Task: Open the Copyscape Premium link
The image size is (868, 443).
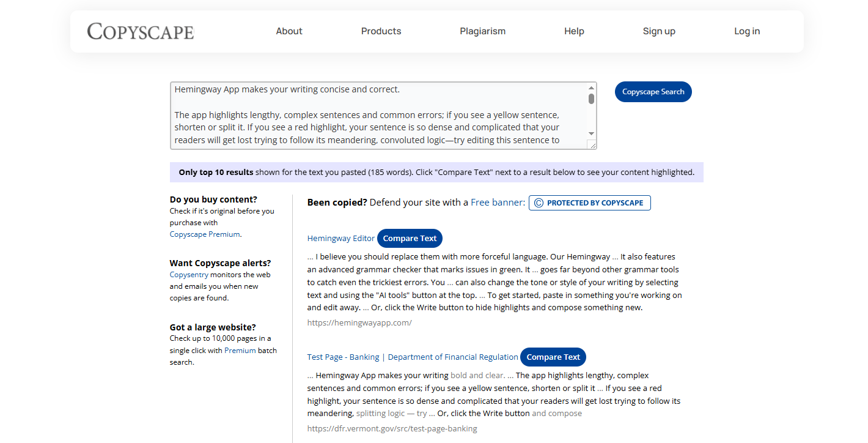Action: [x=204, y=234]
